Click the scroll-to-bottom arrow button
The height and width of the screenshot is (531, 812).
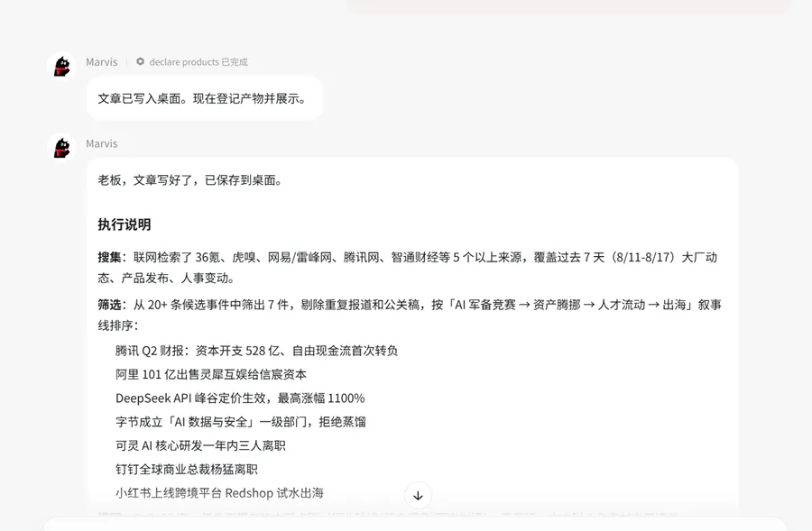[418, 496]
